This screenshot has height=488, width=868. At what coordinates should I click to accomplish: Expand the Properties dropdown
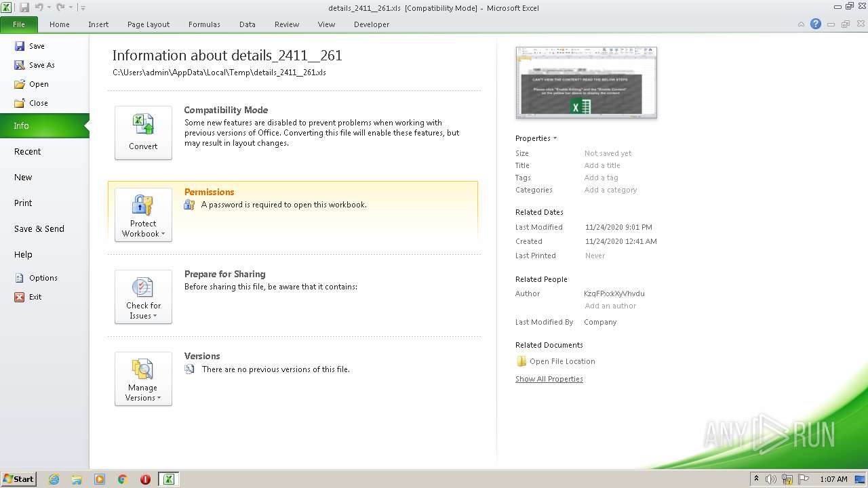pos(536,138)
